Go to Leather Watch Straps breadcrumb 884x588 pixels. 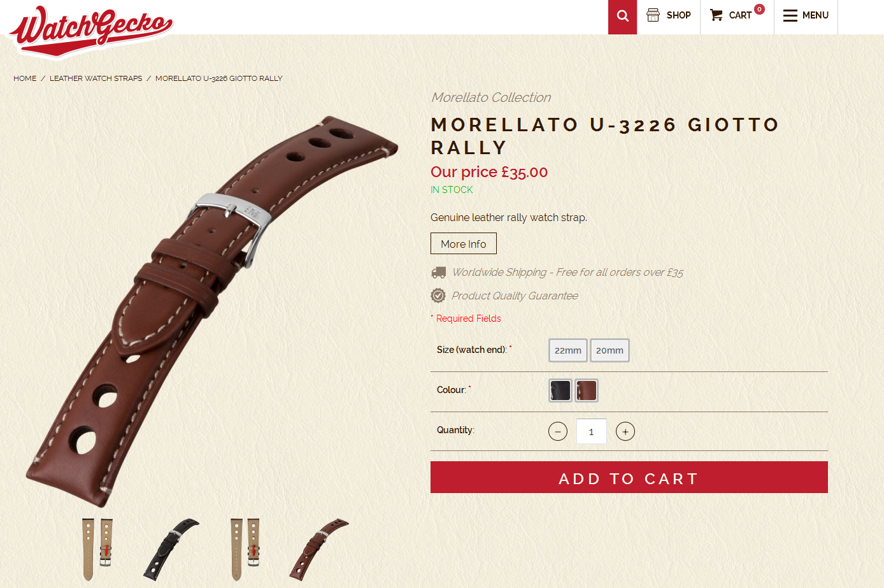pyautogui.click(x=96, y=78)
